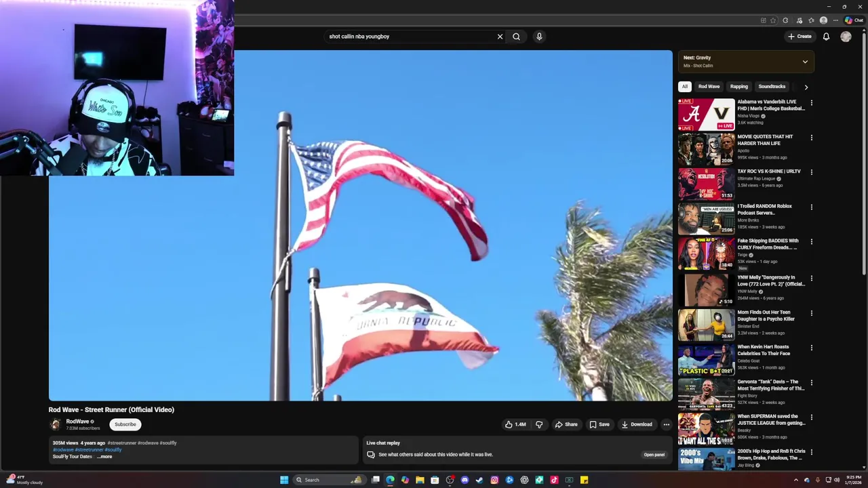Open options for Fake Skipping Baddies video
This screenshot has width=868, height=488.
[x=811, y=242]
